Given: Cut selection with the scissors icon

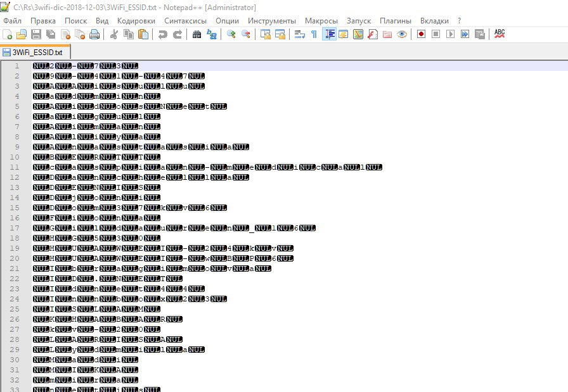Looking at the screenshot, I should coord(113,34).
